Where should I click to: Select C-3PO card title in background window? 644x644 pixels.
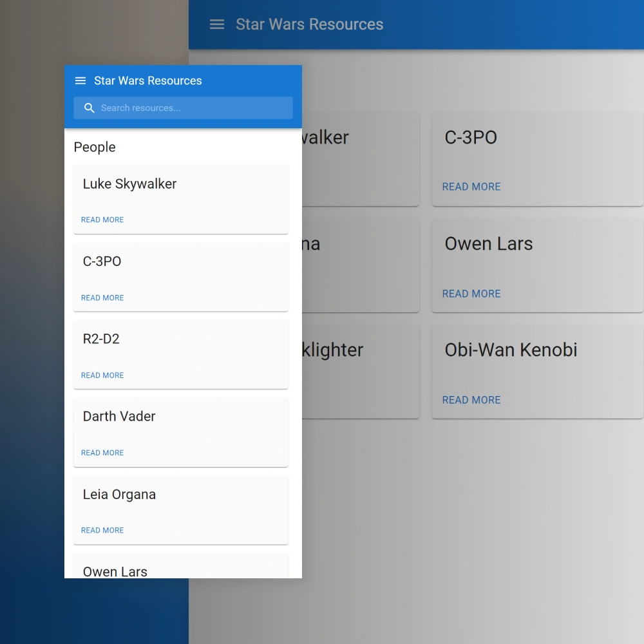click(471, 138)
